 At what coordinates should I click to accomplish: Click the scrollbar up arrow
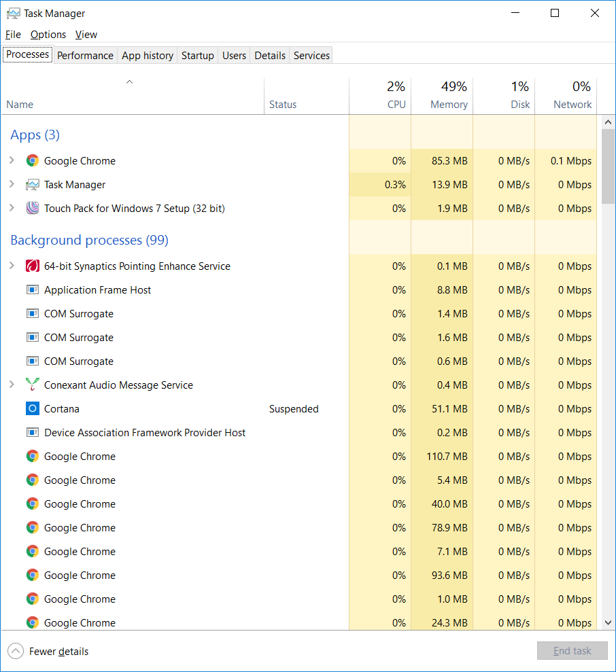[x=608, y=122]
